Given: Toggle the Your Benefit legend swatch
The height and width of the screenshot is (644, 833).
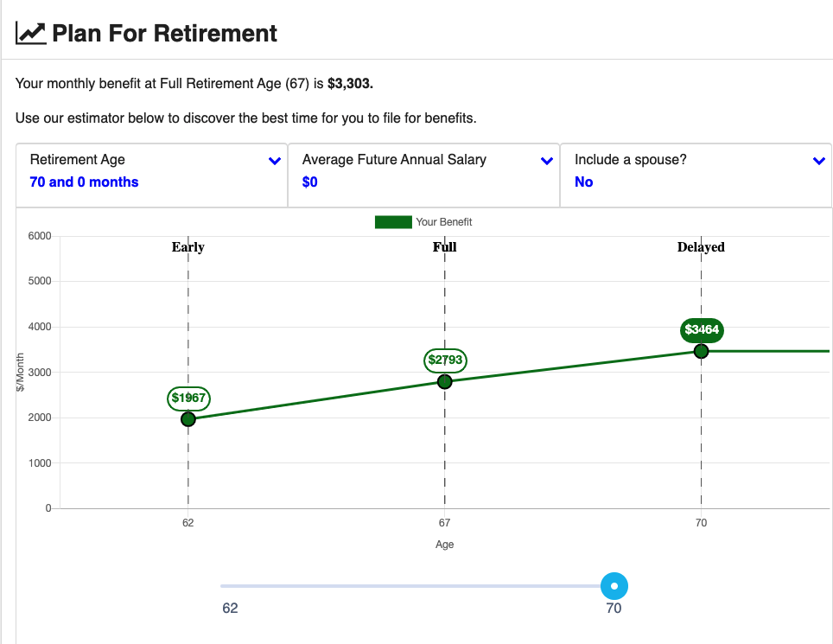Looking at the screenshot, I should (393, 222).
